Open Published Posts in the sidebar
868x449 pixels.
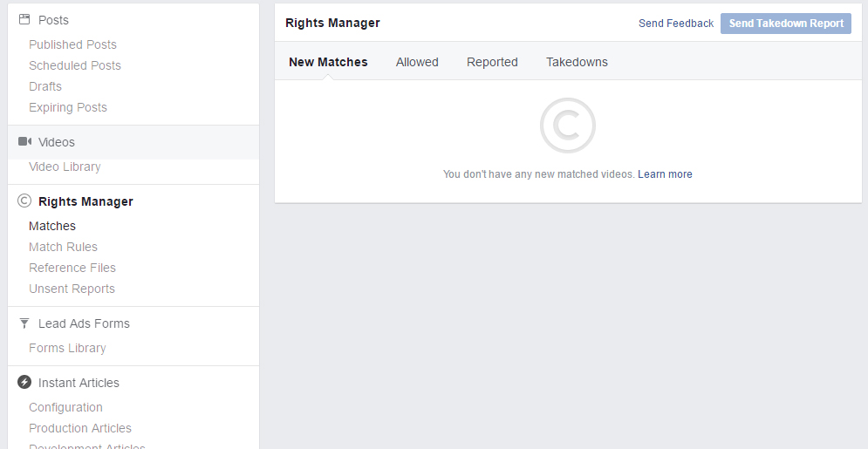click(x=72, y=44)
